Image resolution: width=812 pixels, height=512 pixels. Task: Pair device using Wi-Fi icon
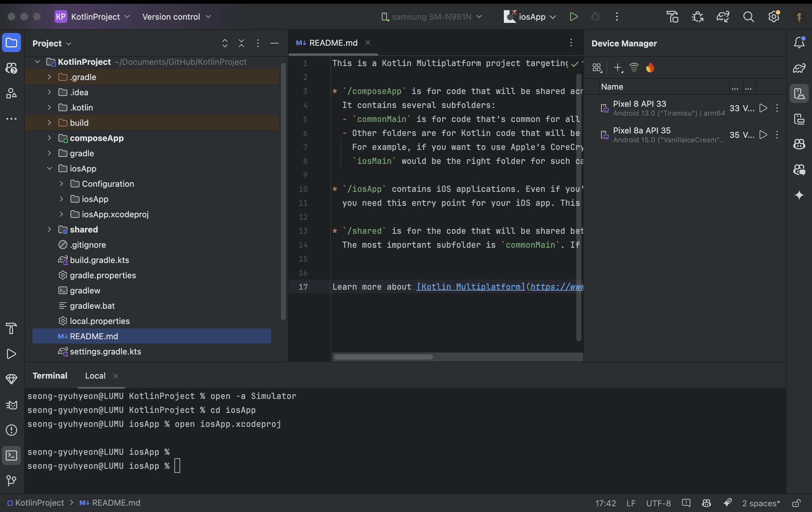click(x=634, y=68)
